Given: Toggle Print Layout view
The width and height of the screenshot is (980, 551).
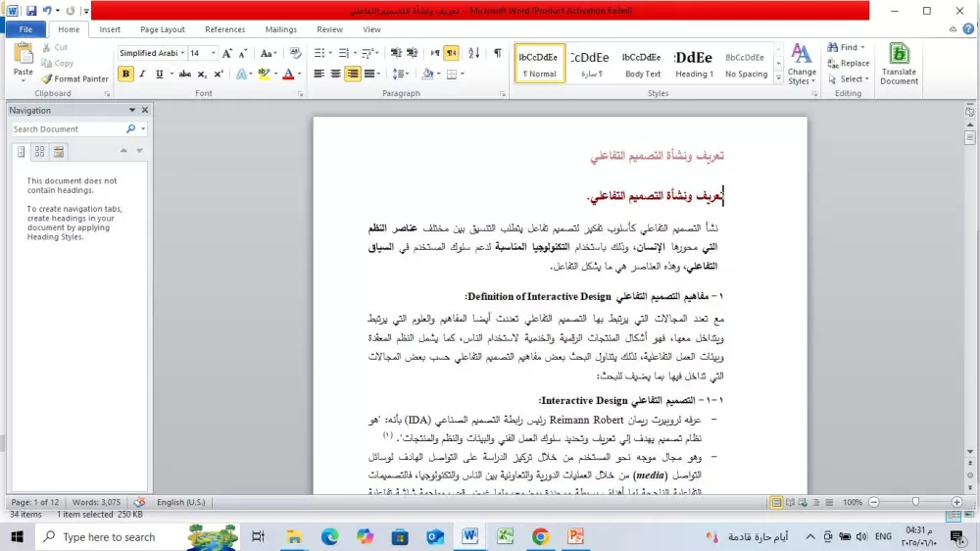Looking at the screenshot, I should coord(776,502).
